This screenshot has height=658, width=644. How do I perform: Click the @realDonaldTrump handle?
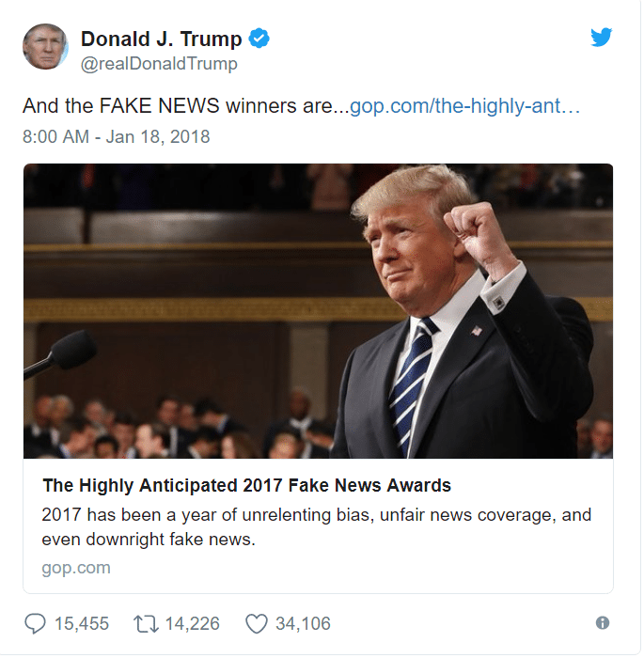point(160,64)
